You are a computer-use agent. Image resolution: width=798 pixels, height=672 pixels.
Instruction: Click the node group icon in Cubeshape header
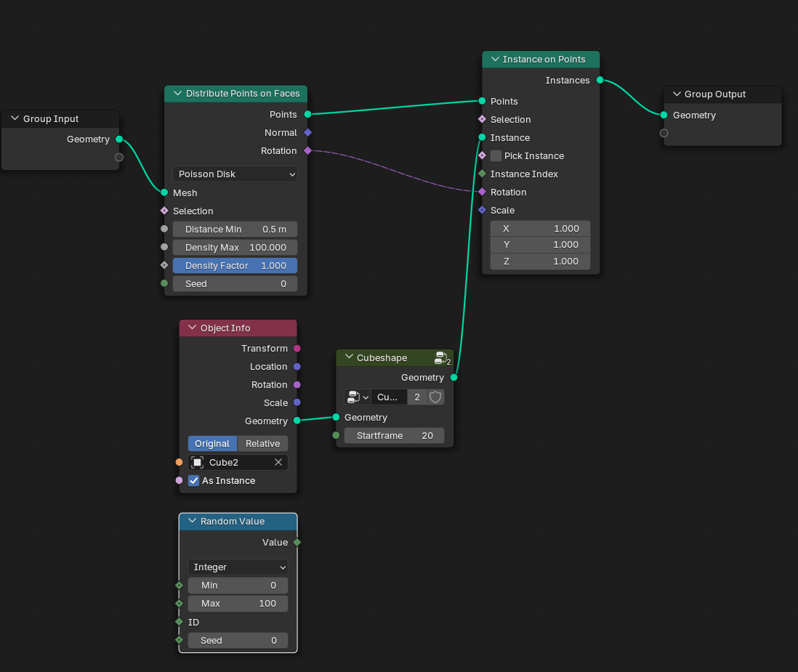[x=442, y=357]
